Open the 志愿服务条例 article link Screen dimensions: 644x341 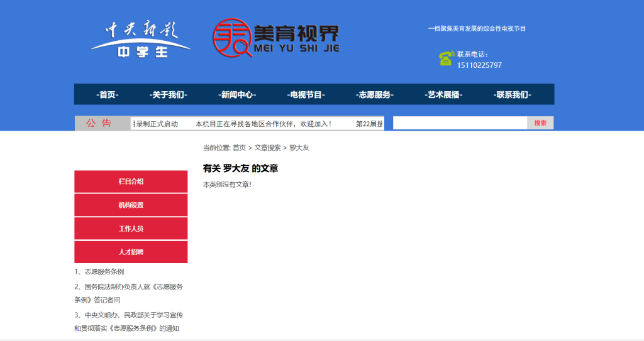click(x=104, y=272)
